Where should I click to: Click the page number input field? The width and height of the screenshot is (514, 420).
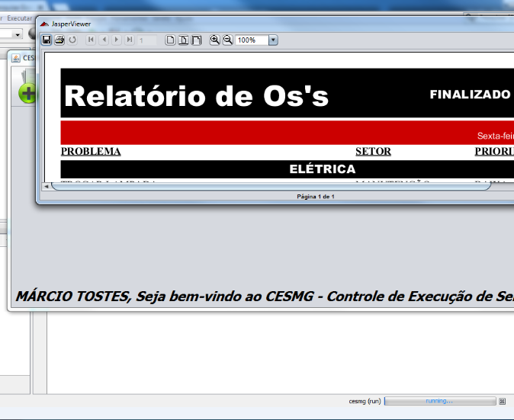click(147, 40)
